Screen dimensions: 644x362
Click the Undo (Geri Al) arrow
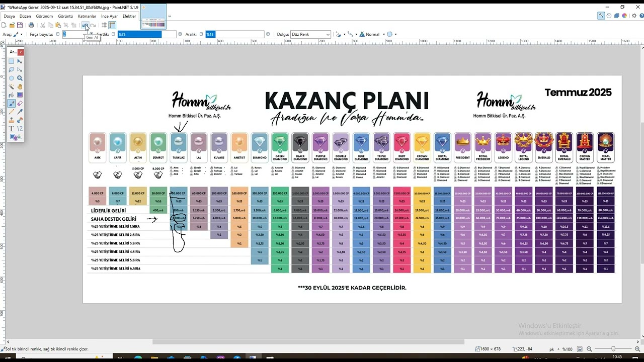pos(86,25)
